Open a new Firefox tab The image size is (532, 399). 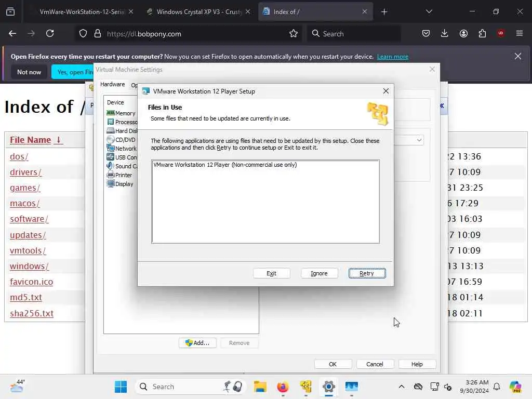point(384,12)
